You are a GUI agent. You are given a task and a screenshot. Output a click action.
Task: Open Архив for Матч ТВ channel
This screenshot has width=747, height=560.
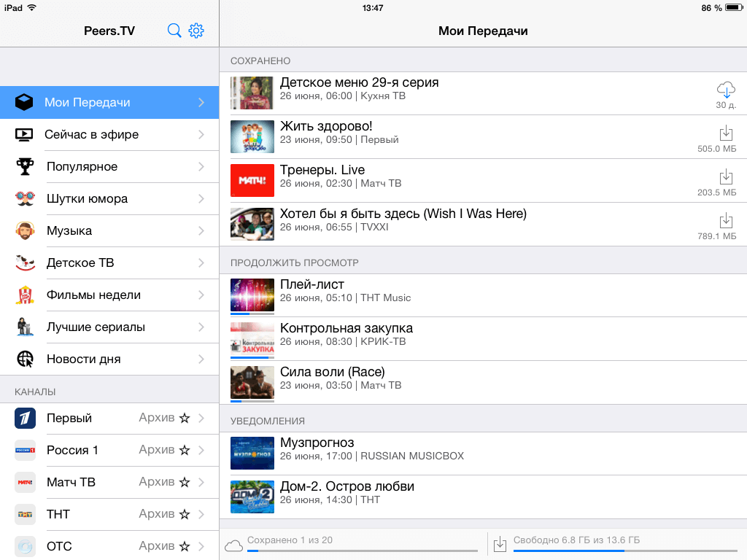tap(157, 482)
